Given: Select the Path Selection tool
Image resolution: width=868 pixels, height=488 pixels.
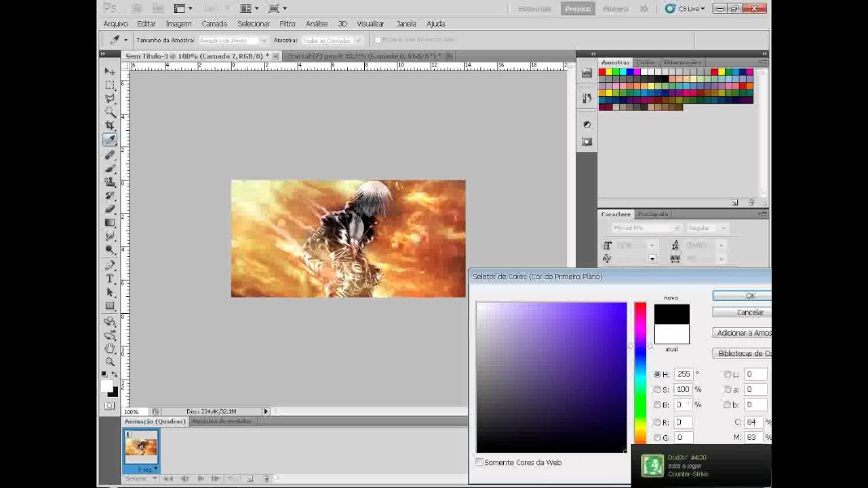Looking at the screenshot, I should pos(110,292).
